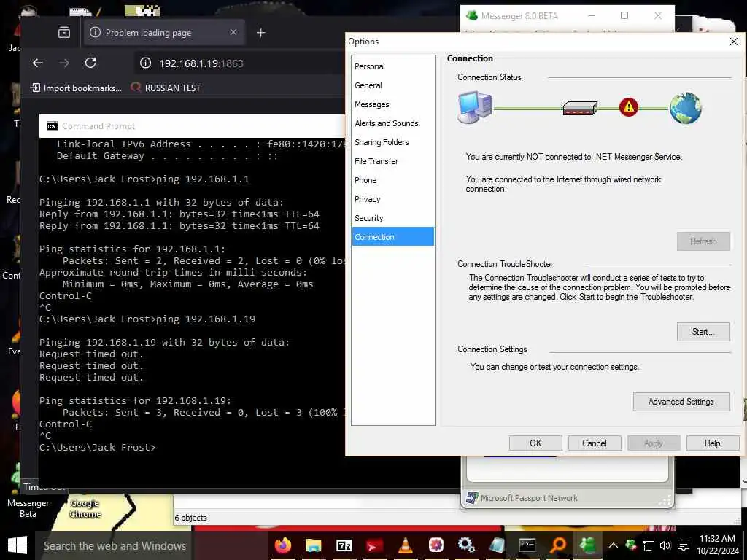The height and width of the screenshot is (560, 747).
Task: Open Firefox site information icon
Action: [x=145, y=63]
